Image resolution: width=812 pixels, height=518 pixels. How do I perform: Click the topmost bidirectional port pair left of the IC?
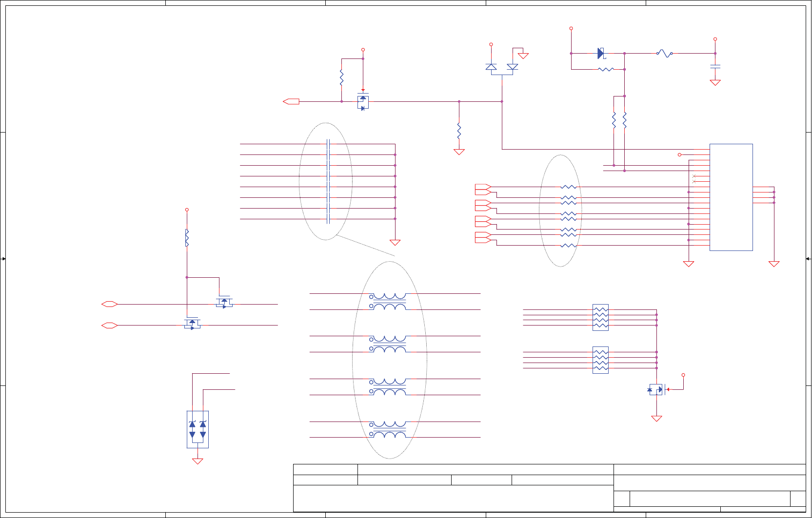pos(483,190)
